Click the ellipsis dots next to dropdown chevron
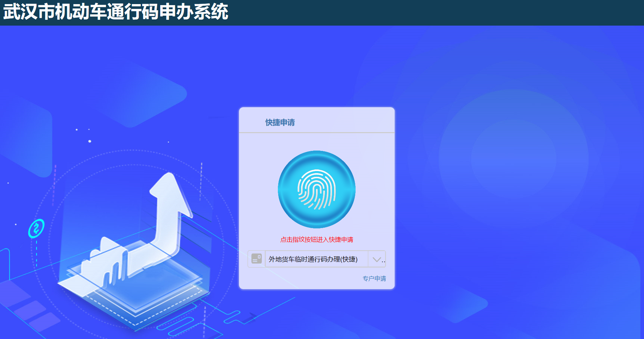644x339 pixels. point(384,261)
